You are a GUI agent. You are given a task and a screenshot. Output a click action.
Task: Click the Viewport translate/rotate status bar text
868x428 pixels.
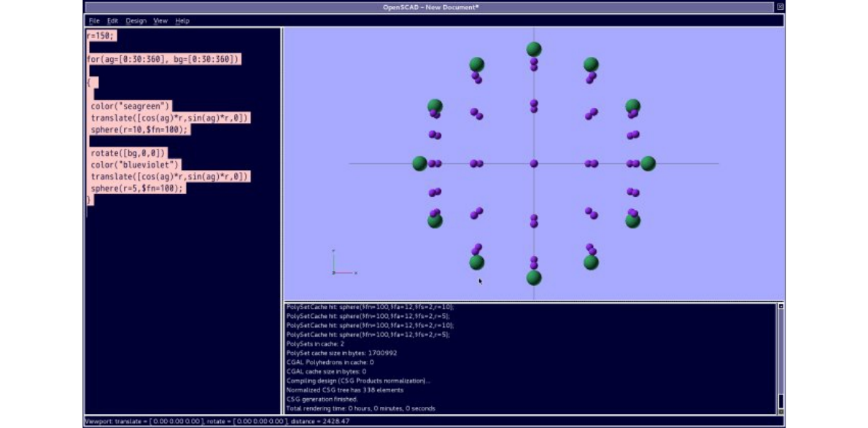pyautogui.click(x=217, y=421)
